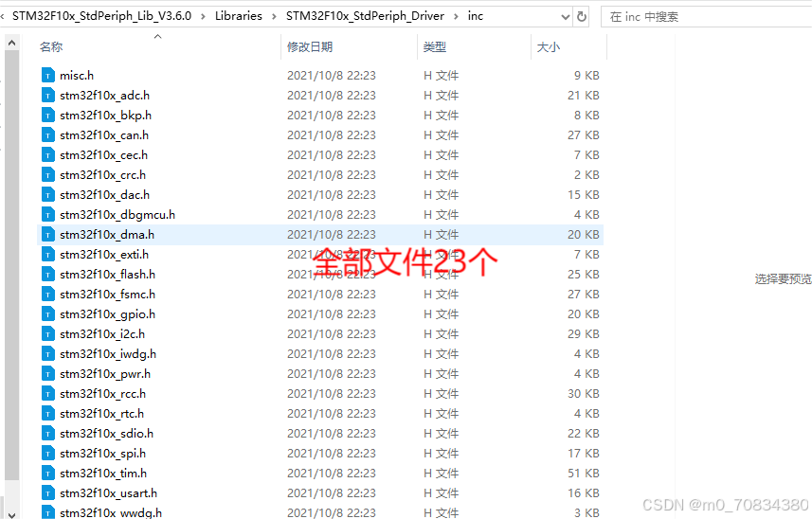
Task: Click the 2 KB size of stm32f10x_crc.h
Action: coord(586,175)
